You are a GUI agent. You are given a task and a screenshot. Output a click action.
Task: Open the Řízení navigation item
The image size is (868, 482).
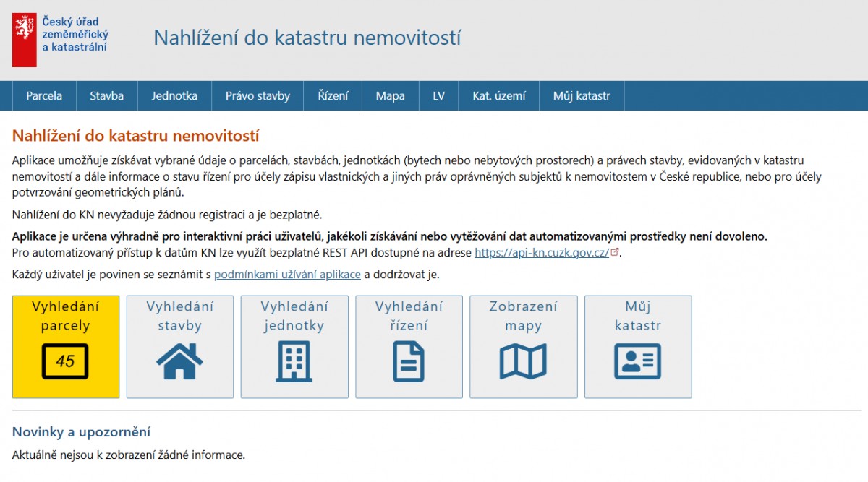click(333, 95)
